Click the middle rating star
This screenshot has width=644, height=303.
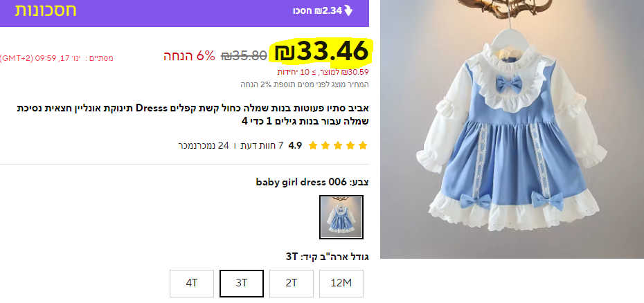(x=338, y=145)
